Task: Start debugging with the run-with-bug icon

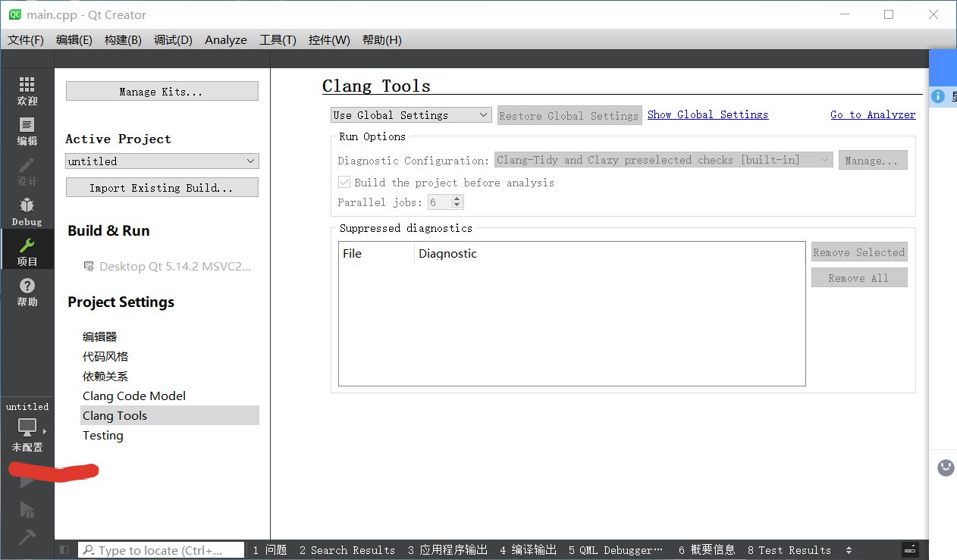Action: tap(27, 509)
